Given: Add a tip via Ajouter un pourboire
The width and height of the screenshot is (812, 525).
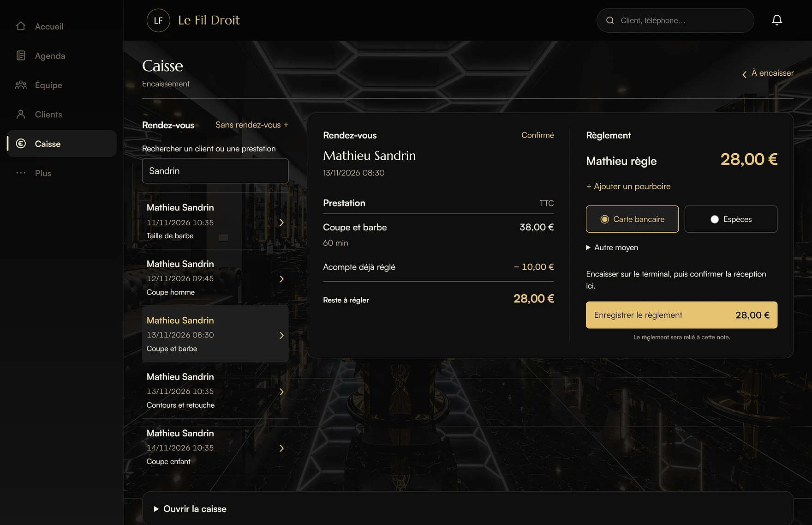Looking at the screenshot, I should (628, 186).
